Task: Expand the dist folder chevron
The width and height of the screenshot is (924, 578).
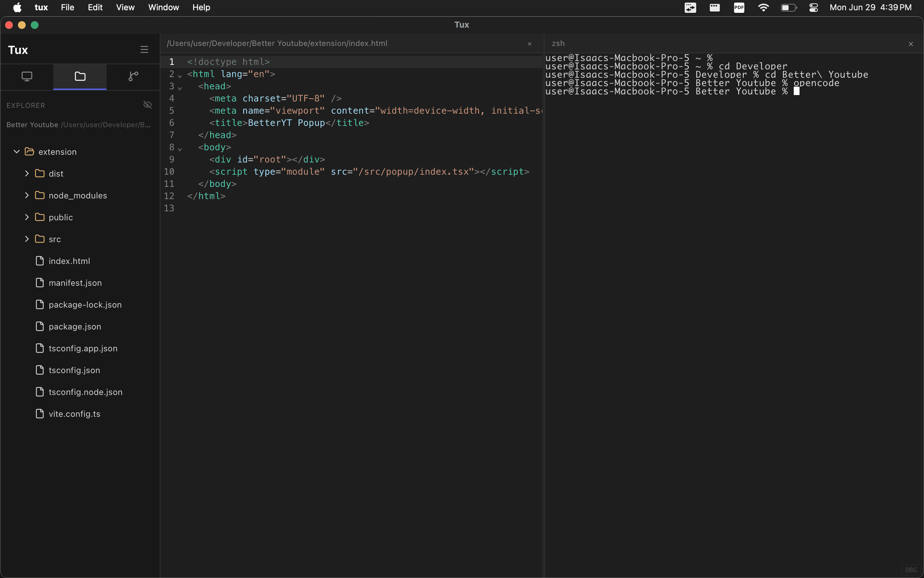Action: (x=27, y=173)
